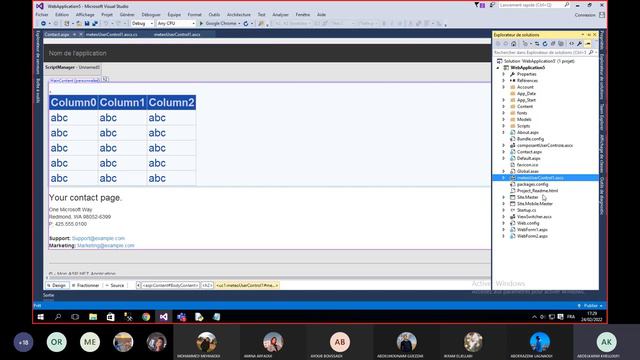640x360 pixels.
Task: Click the browser Refresh icon beside Google Chrome
Action: point(246,23)
